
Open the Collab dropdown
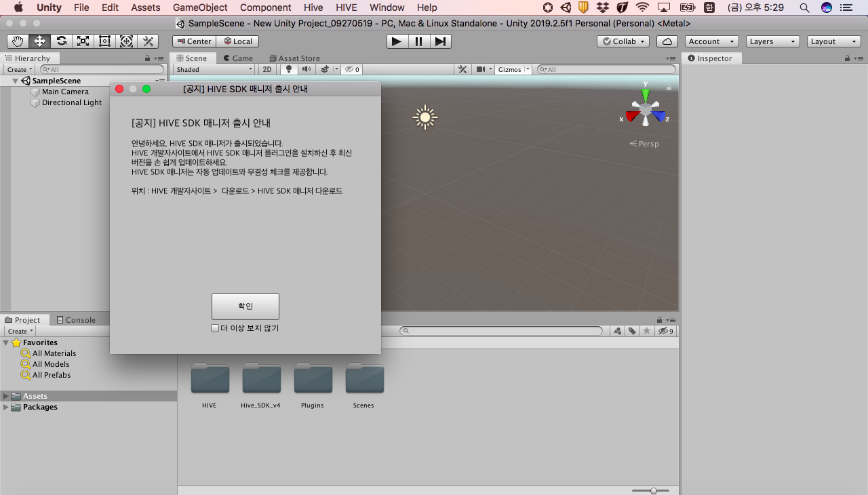[x=623, y=41]
